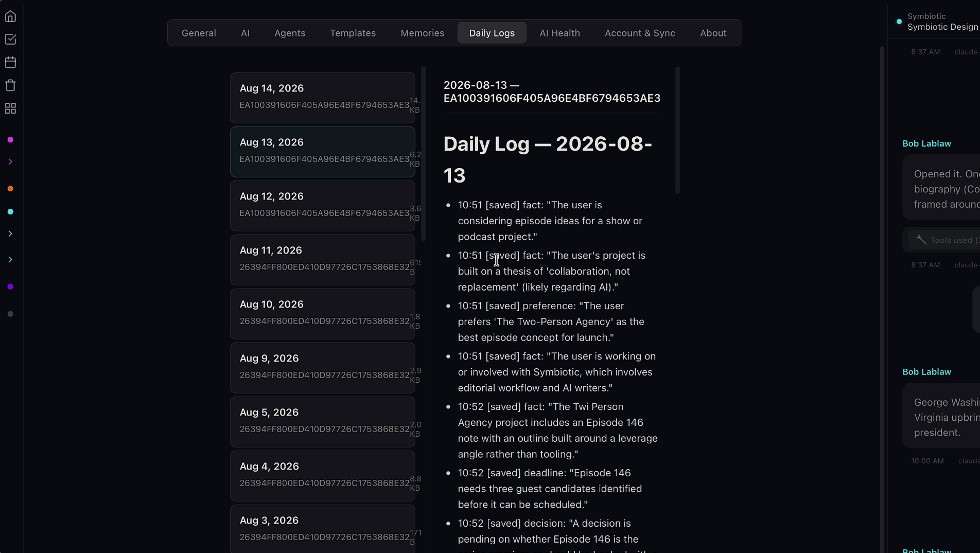980x553 pixels.
Task: Click the log content scrollbar
Action: coord(677,130)
